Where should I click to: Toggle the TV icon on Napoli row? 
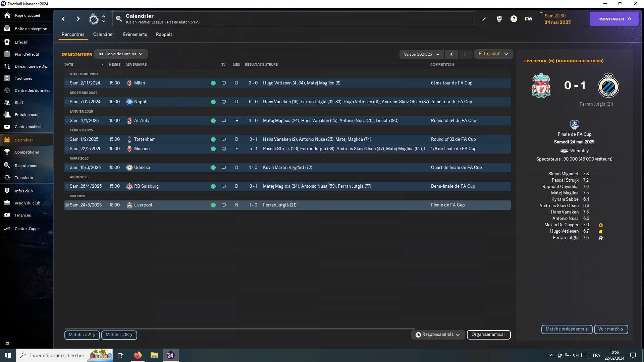pos(224,102)
